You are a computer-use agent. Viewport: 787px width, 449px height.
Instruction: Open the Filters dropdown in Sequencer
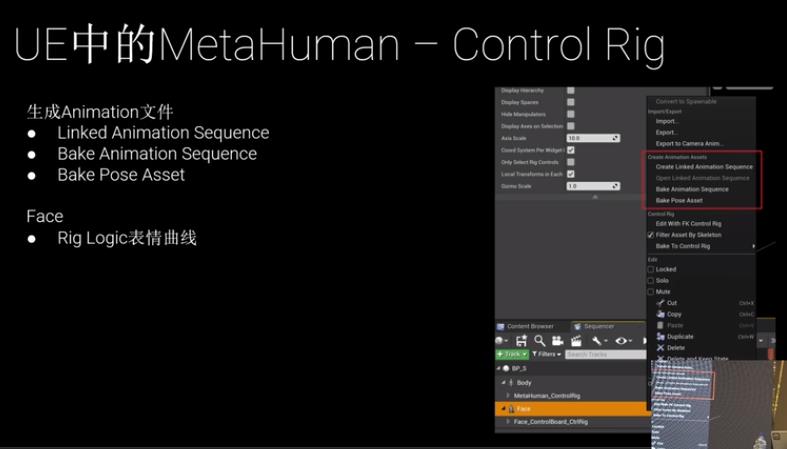[x=547, y=354]
